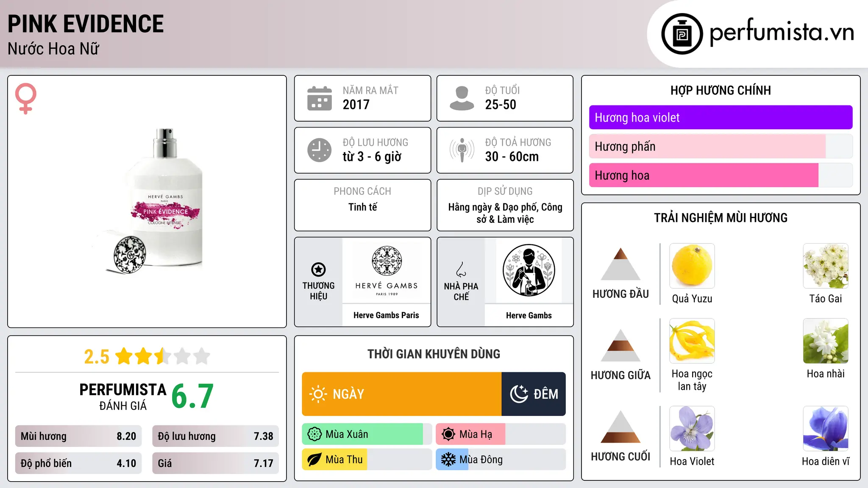Open the Hoa ngọc lan tây note image

pos(692,341)
